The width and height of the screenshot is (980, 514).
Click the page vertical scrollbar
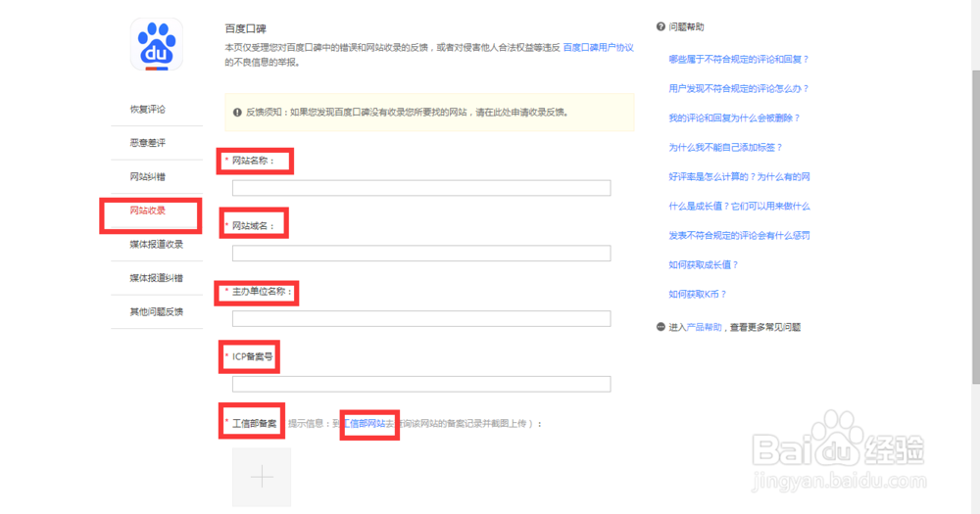pyautogui.click(x=976, y=227)
